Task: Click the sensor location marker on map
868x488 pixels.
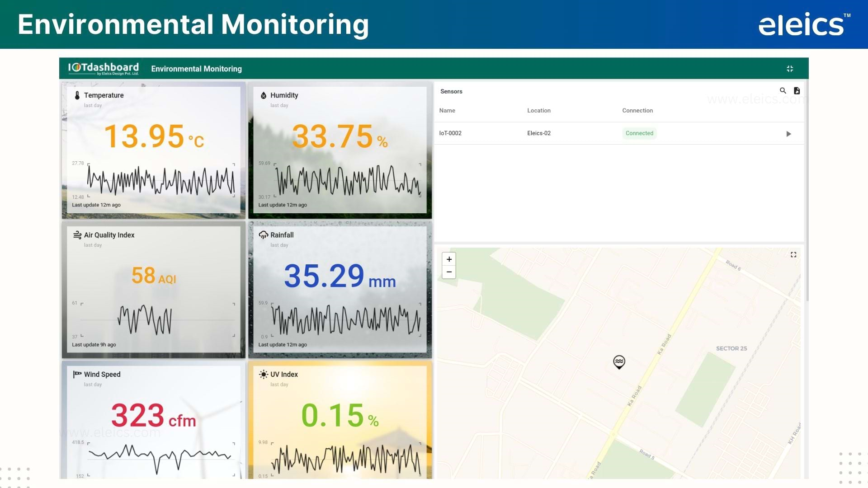Action: [619, 362]
